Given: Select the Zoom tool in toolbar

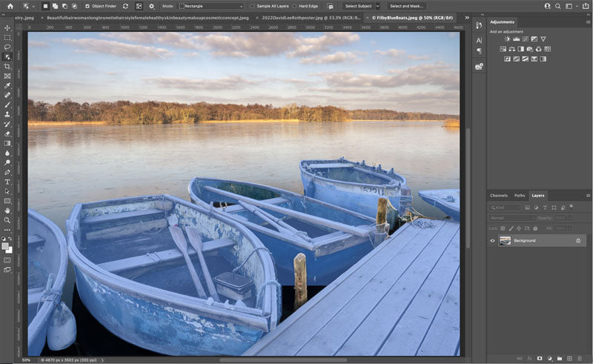Looking at the screenshot, I should (x=7, y=220).
